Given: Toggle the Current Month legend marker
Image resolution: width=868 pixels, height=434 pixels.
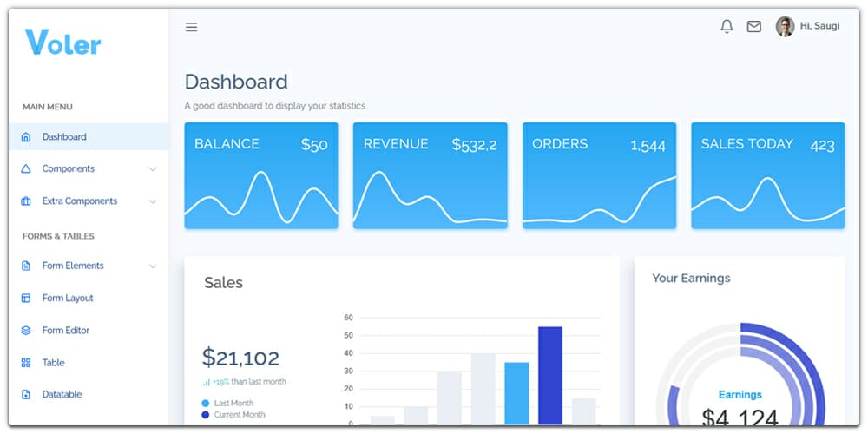Looking at the screenshot, I should [206, 415].
